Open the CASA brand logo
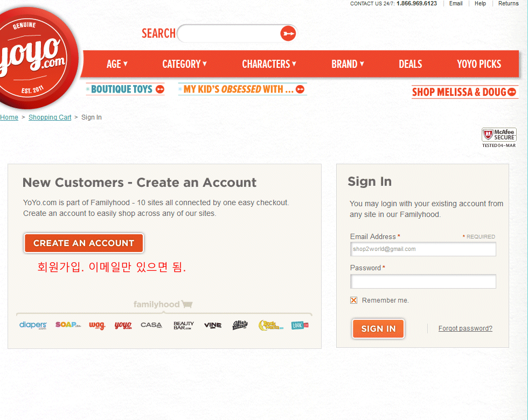The width and height of the screenshot is (528, 420). coord(151,325)
